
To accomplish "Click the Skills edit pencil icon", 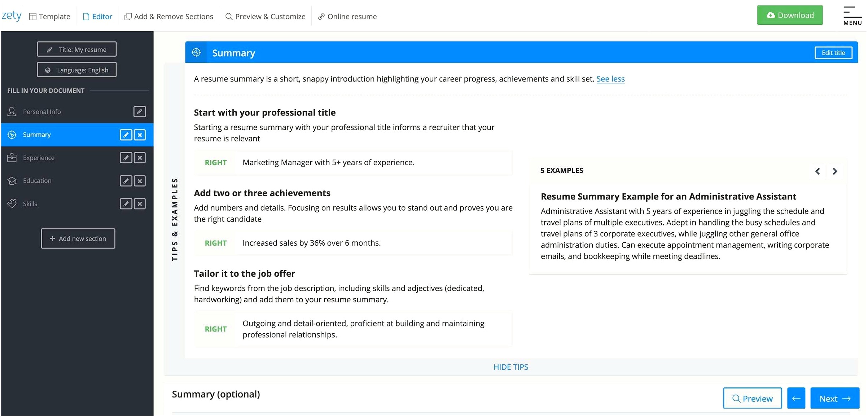I will pyautogui.click(x=126, y=203).
